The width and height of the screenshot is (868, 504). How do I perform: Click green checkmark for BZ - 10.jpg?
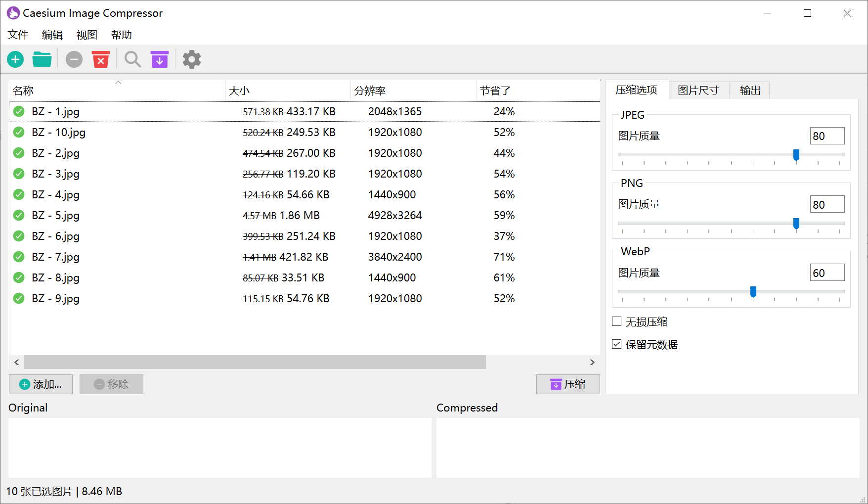coord(19,133)
